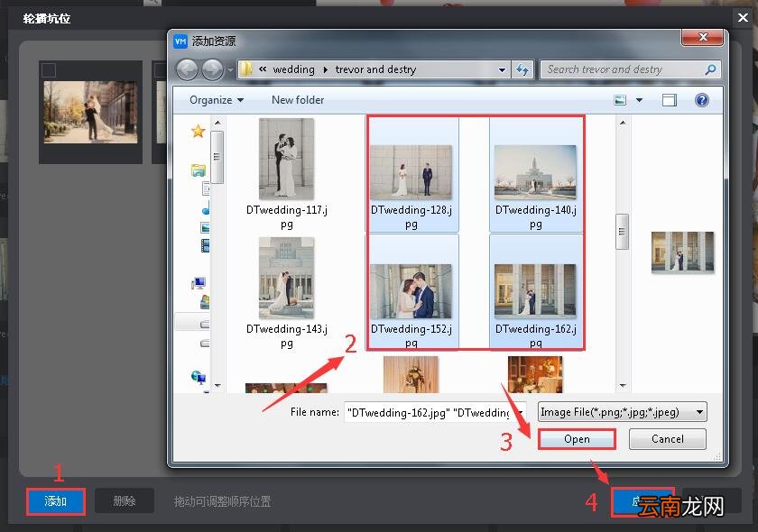The width and height of the screenshot is (758, 532).
Task: Click the 添加 button
Action: coord(56,501)
